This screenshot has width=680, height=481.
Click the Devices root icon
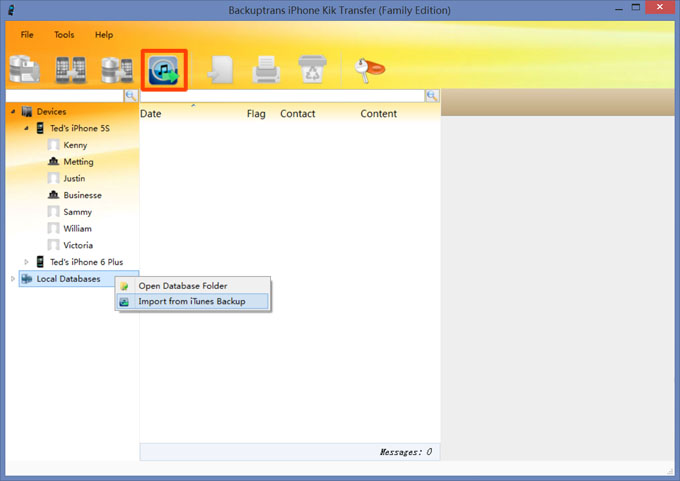[x=27, y=111]
